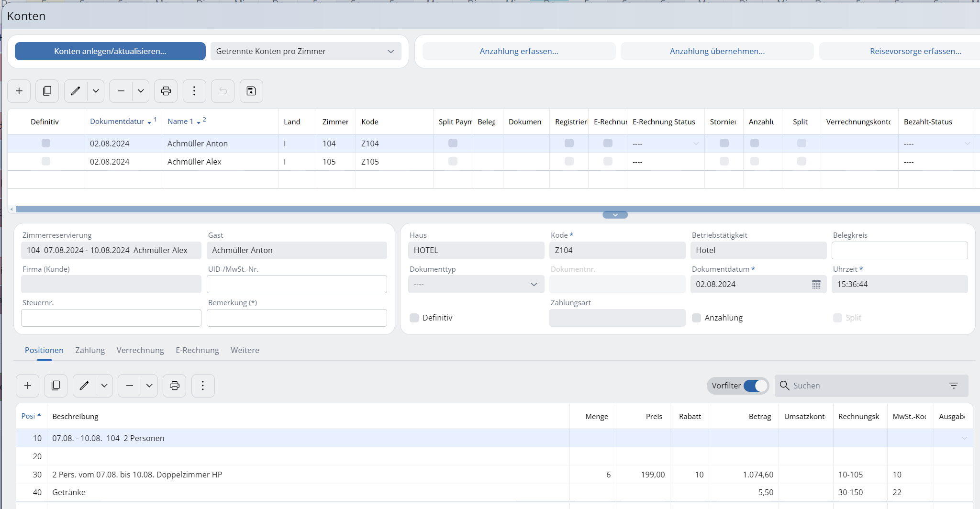Open the E-Rechnung tab

pos(197,350)
